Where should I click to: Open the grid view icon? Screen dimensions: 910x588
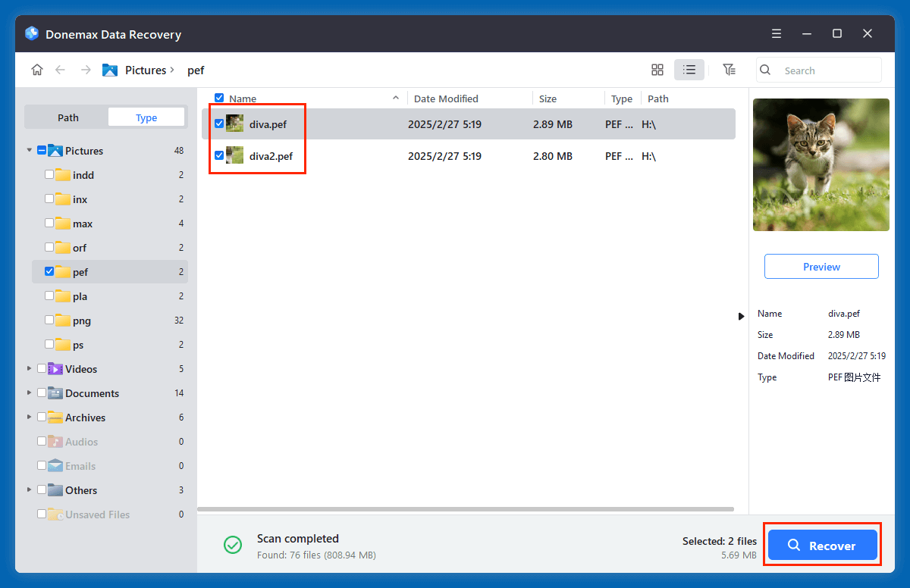[x=657, y=69]
